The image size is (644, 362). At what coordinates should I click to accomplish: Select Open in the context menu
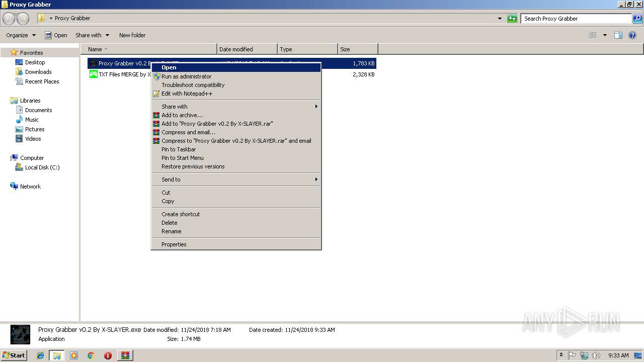coord(236,67)
